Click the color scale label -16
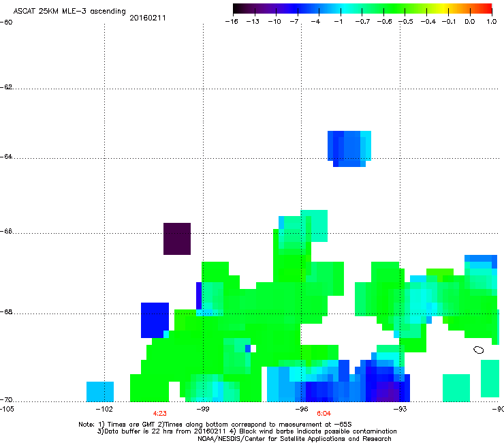This screenshot has width=504, height=443. click(232, 22)
